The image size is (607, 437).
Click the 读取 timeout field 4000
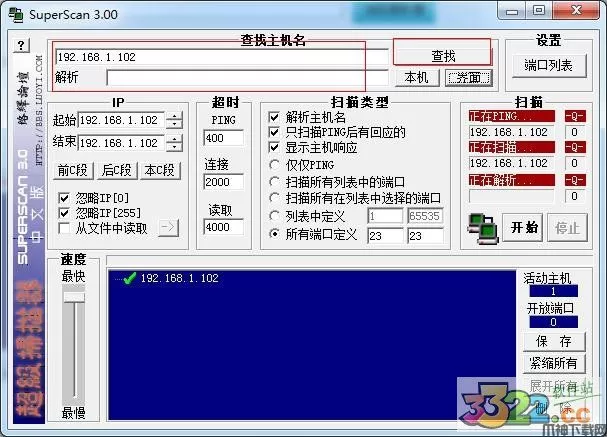pyautogui.click(x=223, y=227)
